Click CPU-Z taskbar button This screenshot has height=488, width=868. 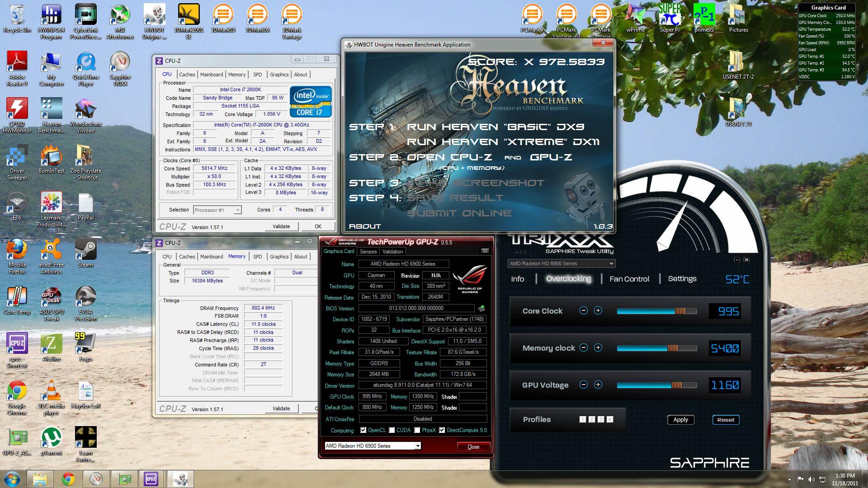coord(151,479)
